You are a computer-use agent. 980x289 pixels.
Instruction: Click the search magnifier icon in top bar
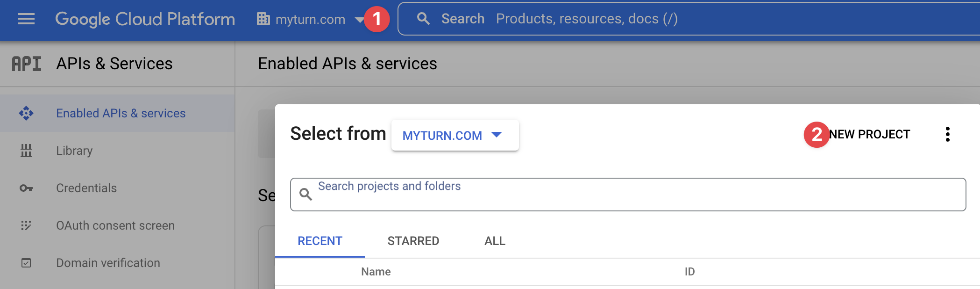[423, 19]
